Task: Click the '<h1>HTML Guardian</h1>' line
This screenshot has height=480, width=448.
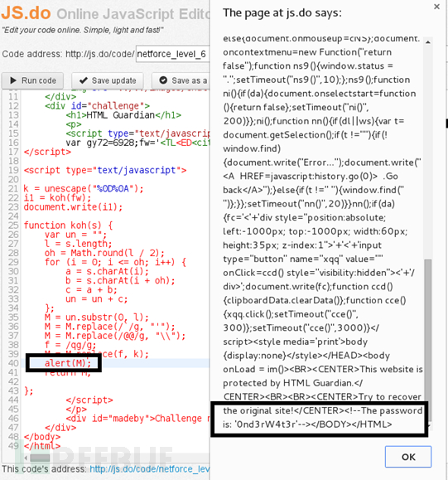Action: 123,115
